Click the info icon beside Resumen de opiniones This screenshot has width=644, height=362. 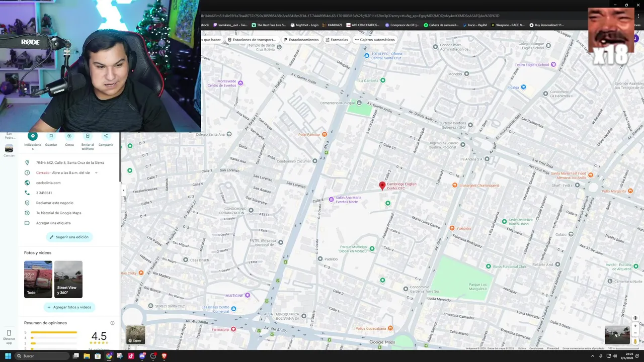112,323
